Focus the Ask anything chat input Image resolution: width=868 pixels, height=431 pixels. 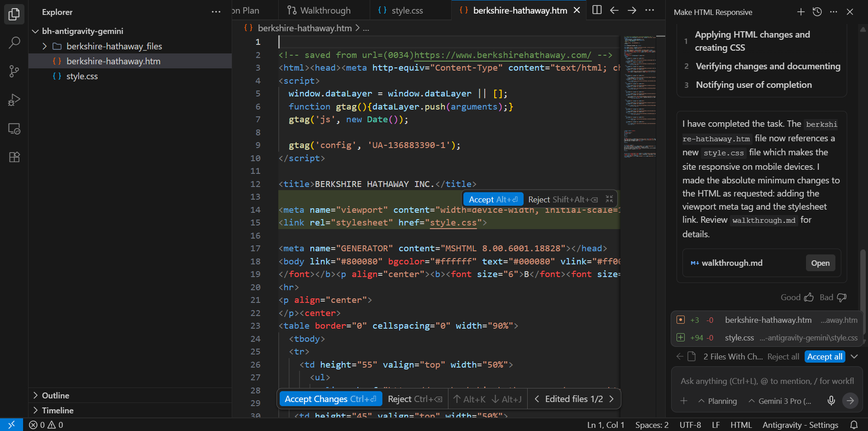pos(767,381)
